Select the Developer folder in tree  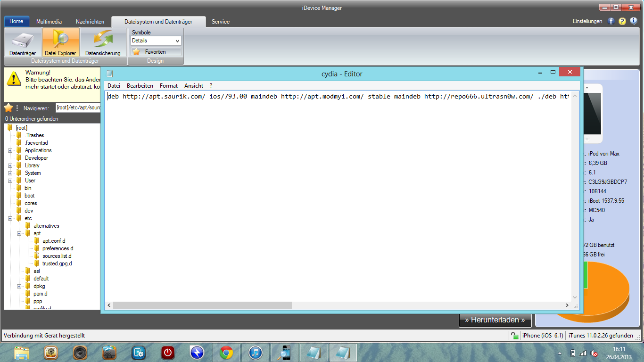[x=36, y=158]
